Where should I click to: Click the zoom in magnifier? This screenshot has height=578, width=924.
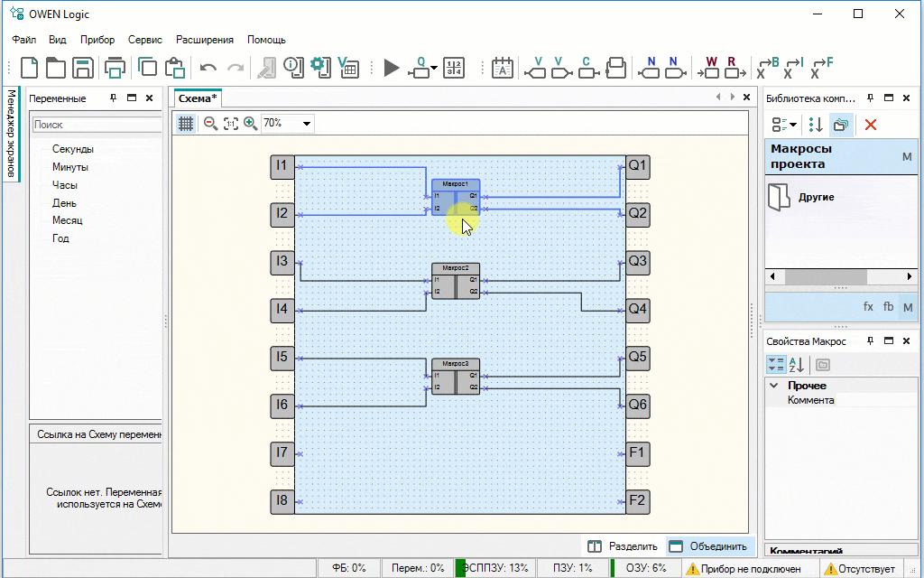pos(251,124)
